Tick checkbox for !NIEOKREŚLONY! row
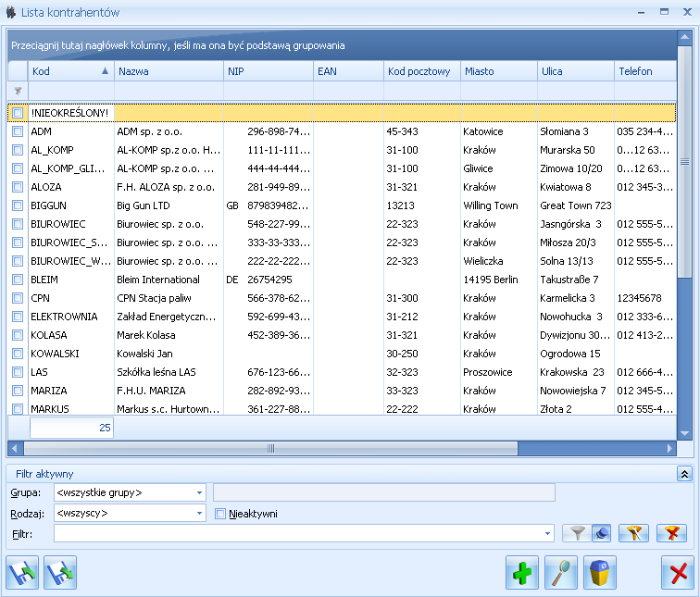This screenshot has height=597, width=700. click(18, 113)
